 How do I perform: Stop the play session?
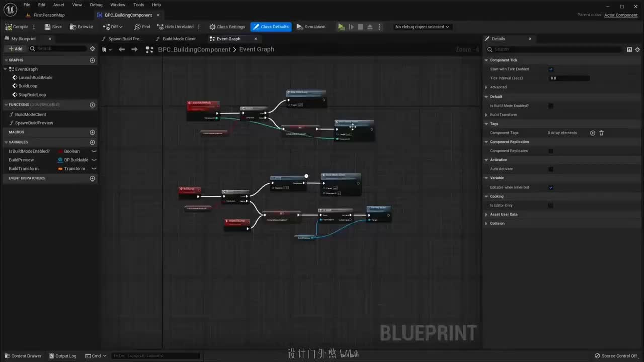(x=360, y=27)
